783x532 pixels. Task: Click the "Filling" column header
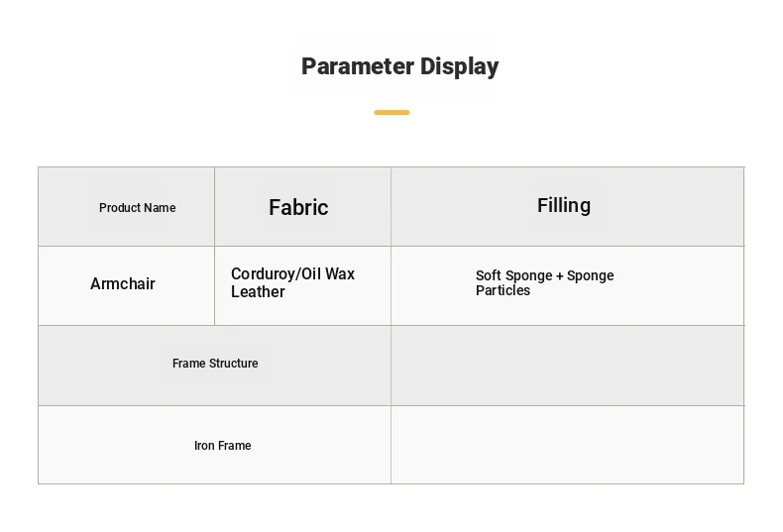(x=564, y=205)
